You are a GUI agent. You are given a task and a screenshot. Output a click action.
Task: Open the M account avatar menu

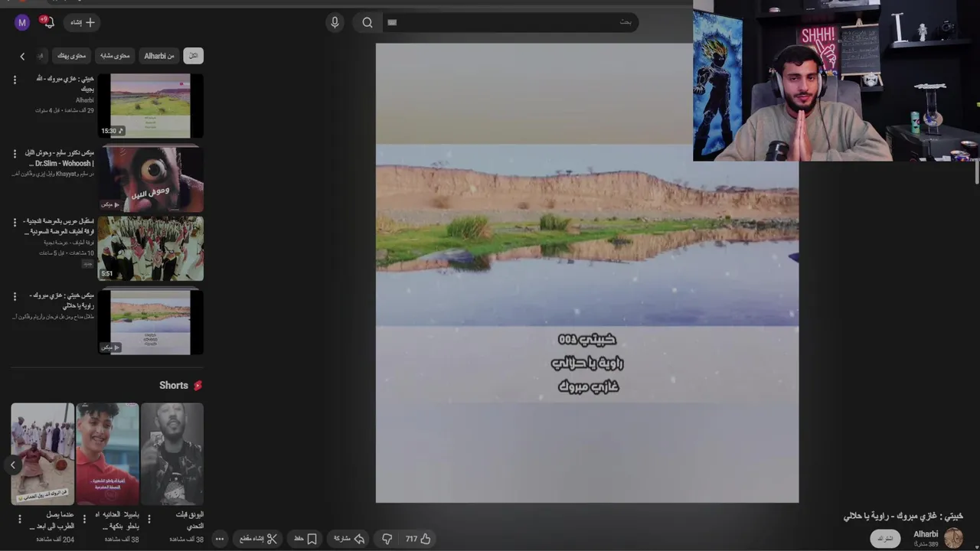click(x=22, y=22)
